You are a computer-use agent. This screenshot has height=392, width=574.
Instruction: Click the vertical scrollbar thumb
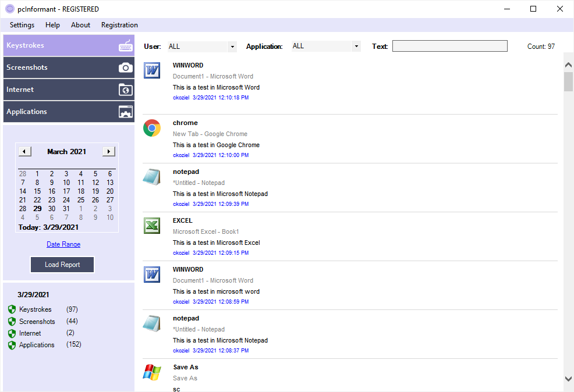point(568,81)
